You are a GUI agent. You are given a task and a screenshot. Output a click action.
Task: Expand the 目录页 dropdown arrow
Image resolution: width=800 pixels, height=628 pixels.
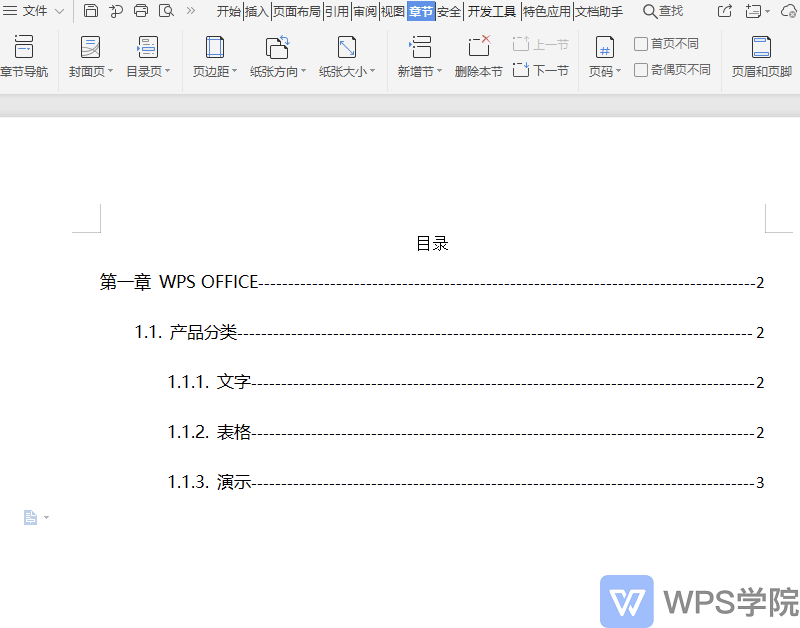pyautogui.click(x=167, y=71)
